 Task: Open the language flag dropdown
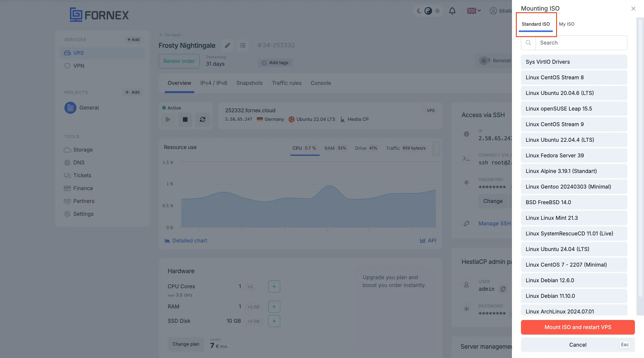[x=474, y=11]
